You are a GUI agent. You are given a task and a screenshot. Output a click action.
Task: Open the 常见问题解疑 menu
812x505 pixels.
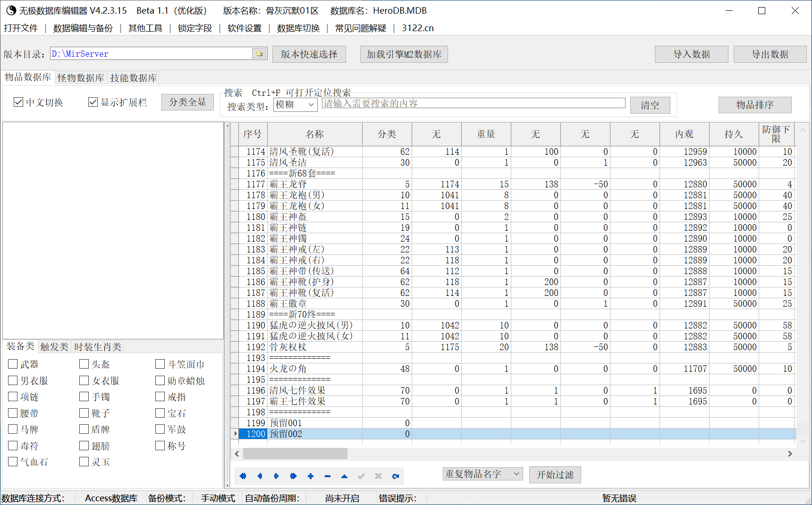[x=361, y=28]
